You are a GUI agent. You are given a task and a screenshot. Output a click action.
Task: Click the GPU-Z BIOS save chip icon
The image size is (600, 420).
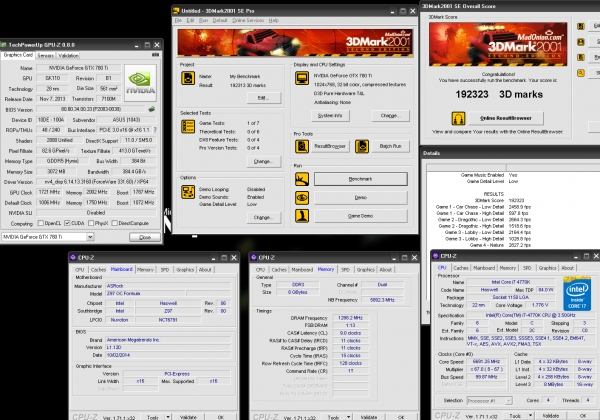coord(152,109)
